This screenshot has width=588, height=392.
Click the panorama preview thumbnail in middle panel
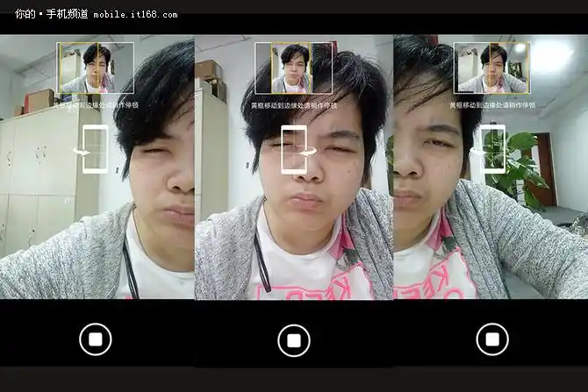click(294, 68)
